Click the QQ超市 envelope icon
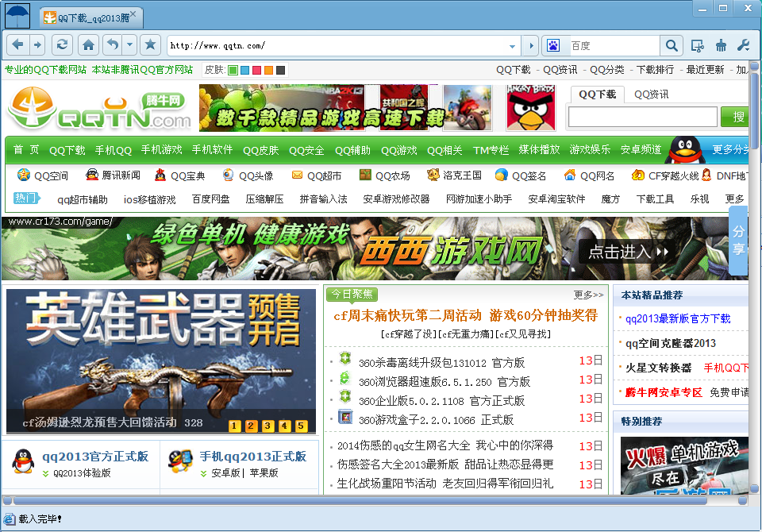762x532 pixels. click(297, 175)
